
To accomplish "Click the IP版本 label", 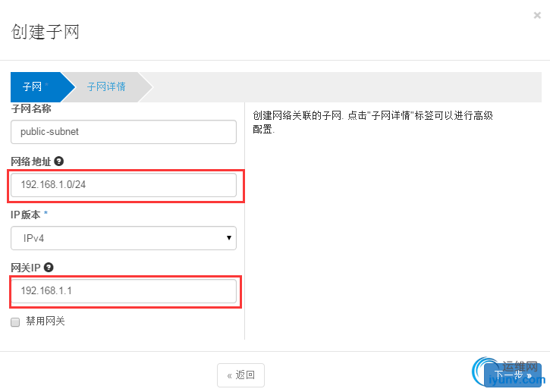I will click(x=27, y=214).
